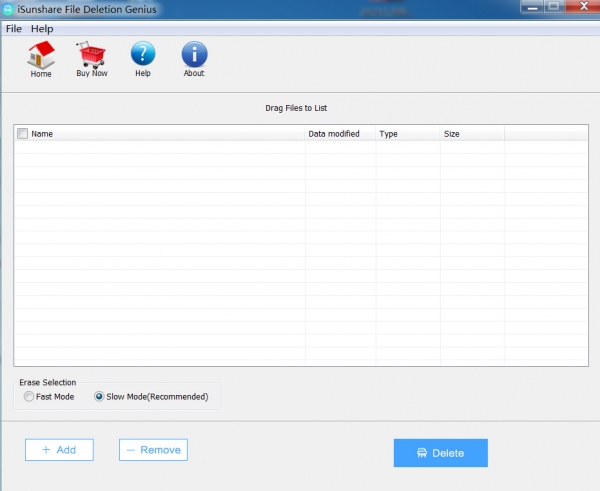Click the blue Delete button

tap(441, 453)
